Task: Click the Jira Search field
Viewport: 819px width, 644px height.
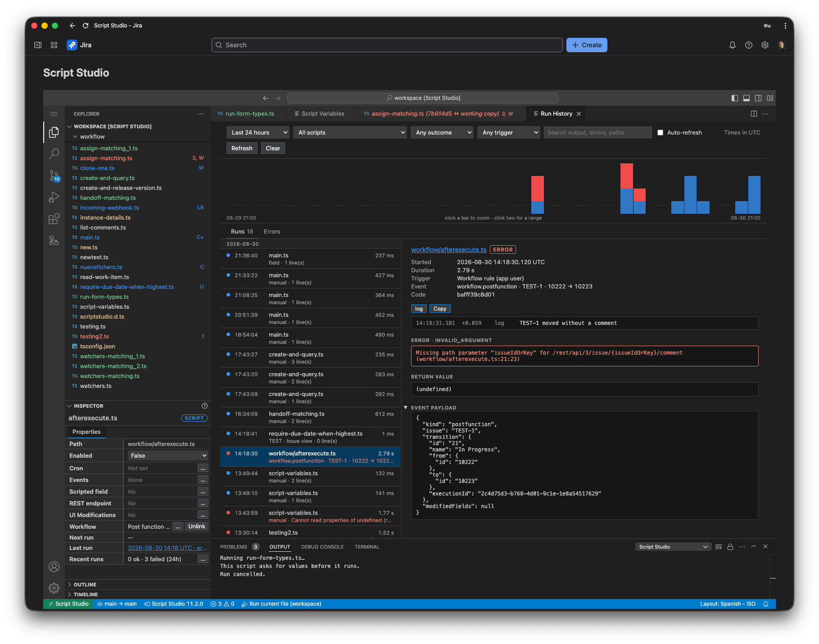Action: tap(387, 45)
